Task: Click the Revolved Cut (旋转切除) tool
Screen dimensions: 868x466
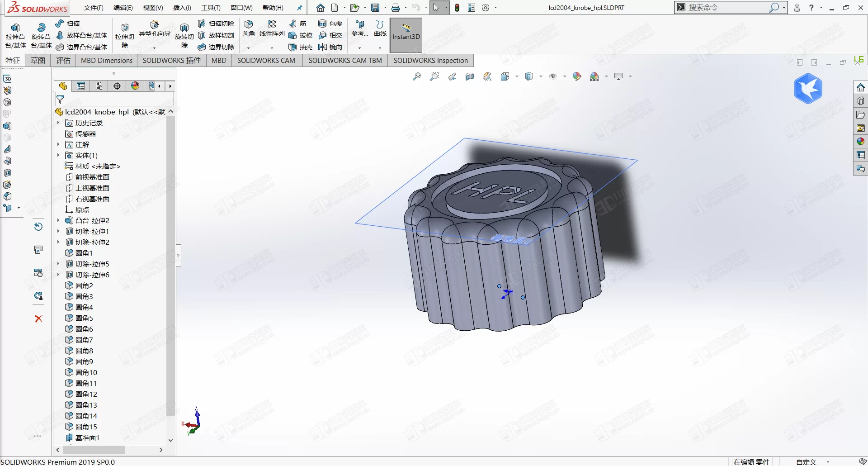Action: [184, 36]
